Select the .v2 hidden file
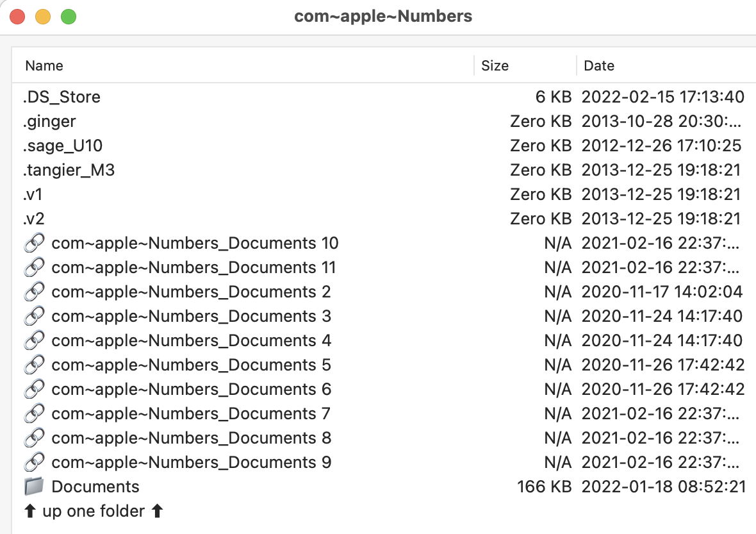Viewport: 756px width, 534px height. click(32, 219)
